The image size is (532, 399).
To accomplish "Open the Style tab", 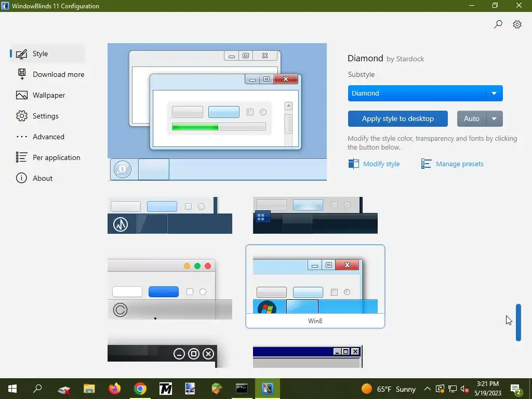I will point(47,54).
